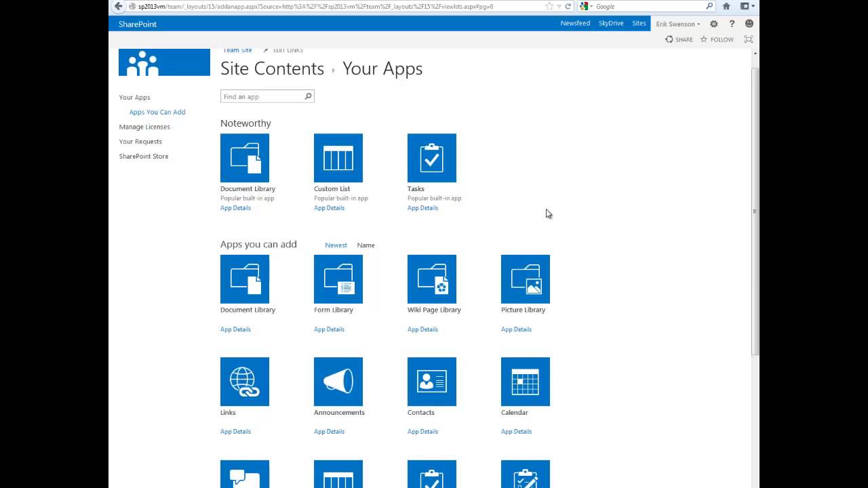Open App Details for Calendar

click(x=516, y=432)
